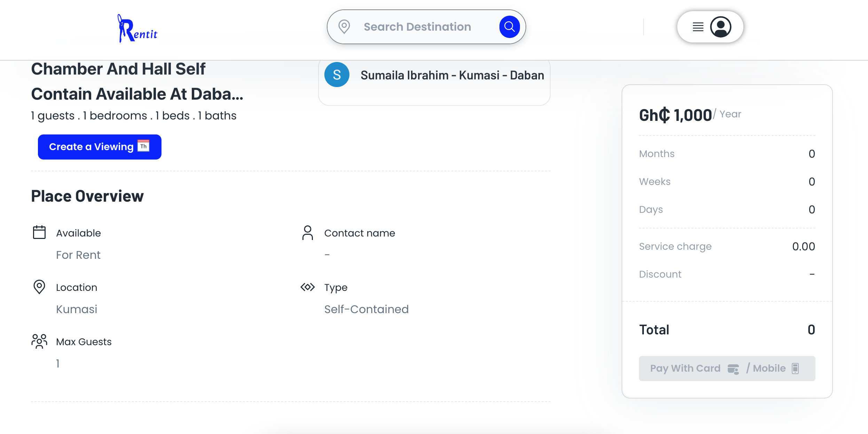Click the Create a Viewing button
This screenshot has height=434, width=868.
[100, 147]
